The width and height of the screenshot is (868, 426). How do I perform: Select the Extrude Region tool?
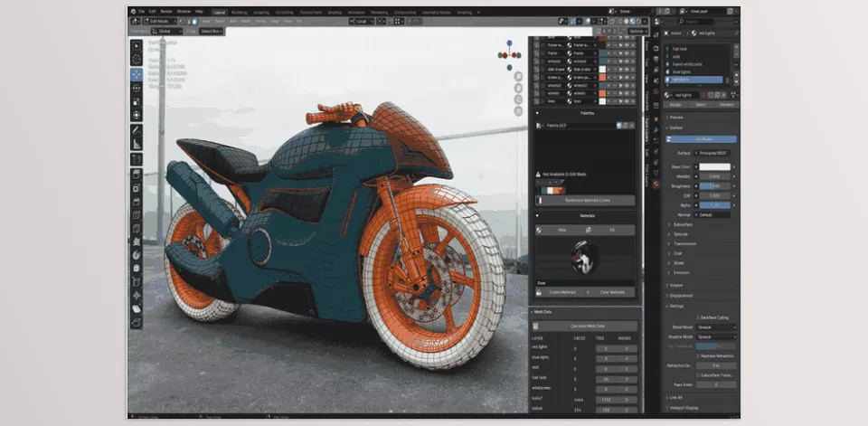[137, 175]
